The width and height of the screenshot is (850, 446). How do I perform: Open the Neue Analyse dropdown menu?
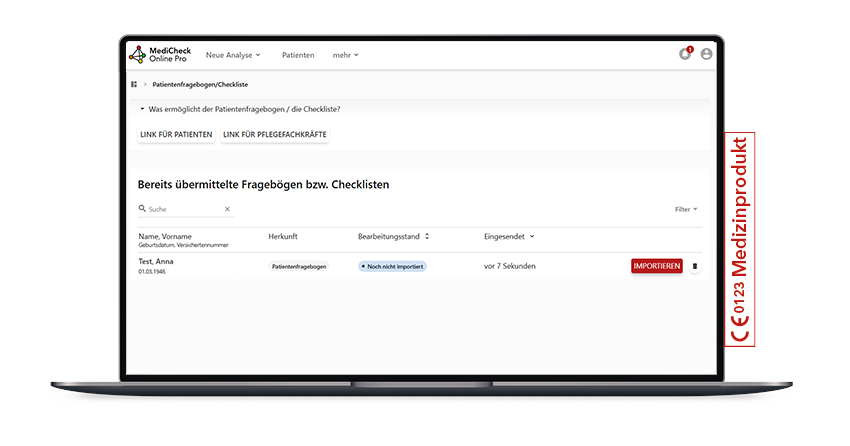coord(232,55)
